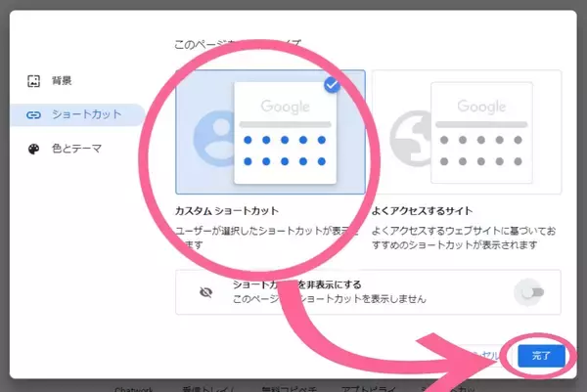Click the キャンセル cancel button
The width and height of the screenshot is (587, 392).
coord(485,356)
